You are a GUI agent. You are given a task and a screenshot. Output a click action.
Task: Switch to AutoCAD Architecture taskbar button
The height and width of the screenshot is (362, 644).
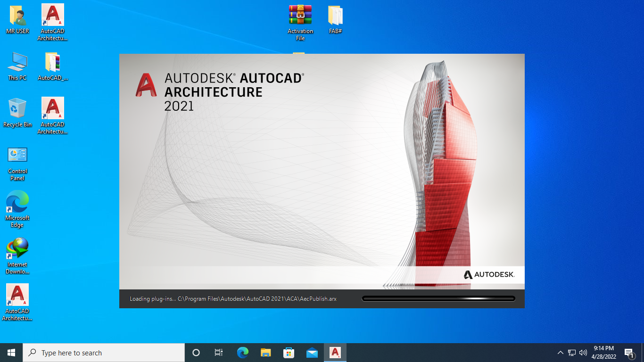[335, 353]
